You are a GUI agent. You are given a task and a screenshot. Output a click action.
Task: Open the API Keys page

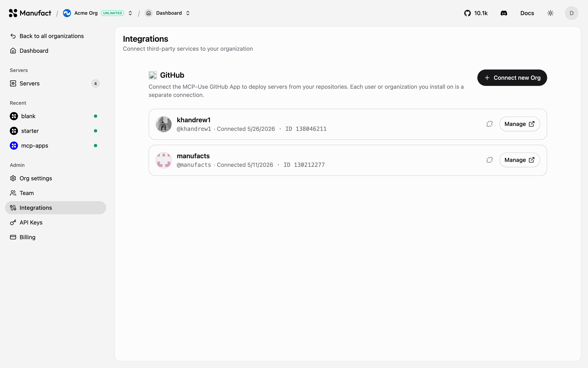coord(55,222)
